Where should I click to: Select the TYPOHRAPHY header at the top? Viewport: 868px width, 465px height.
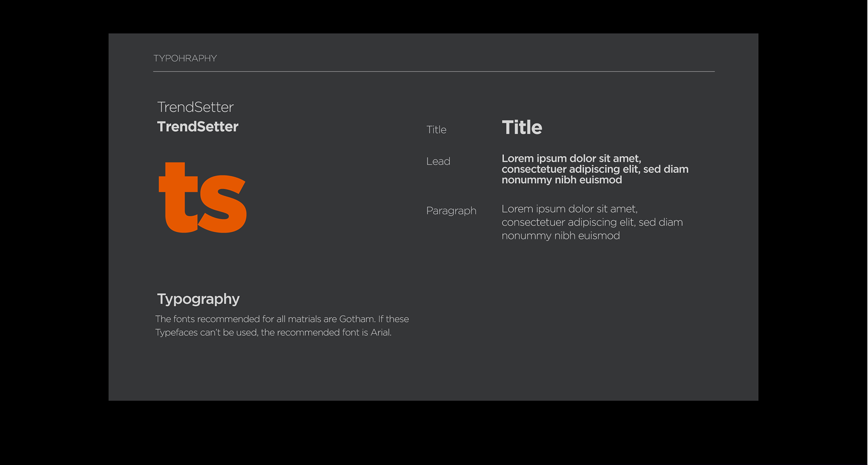185,58
